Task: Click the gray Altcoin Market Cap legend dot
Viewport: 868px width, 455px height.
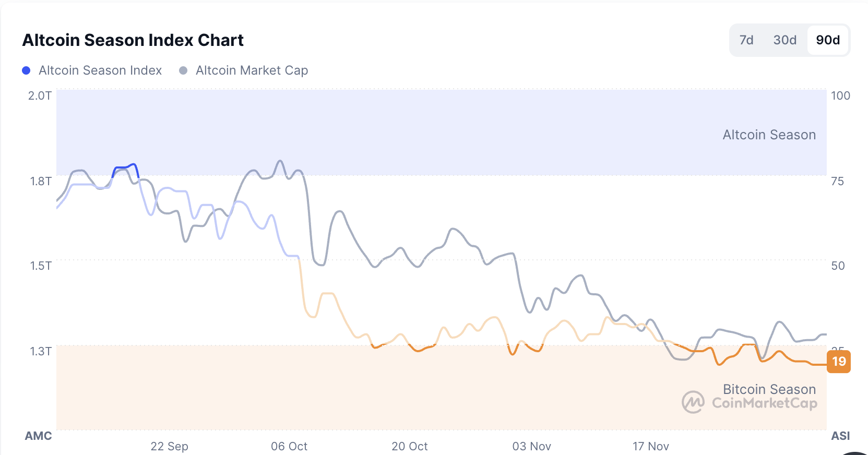Action: point(183,70)
